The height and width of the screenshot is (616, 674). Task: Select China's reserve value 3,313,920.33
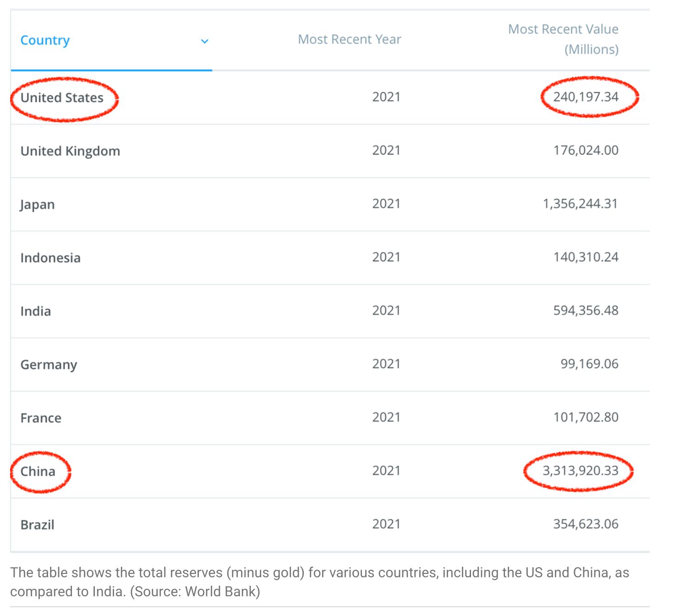580,471
